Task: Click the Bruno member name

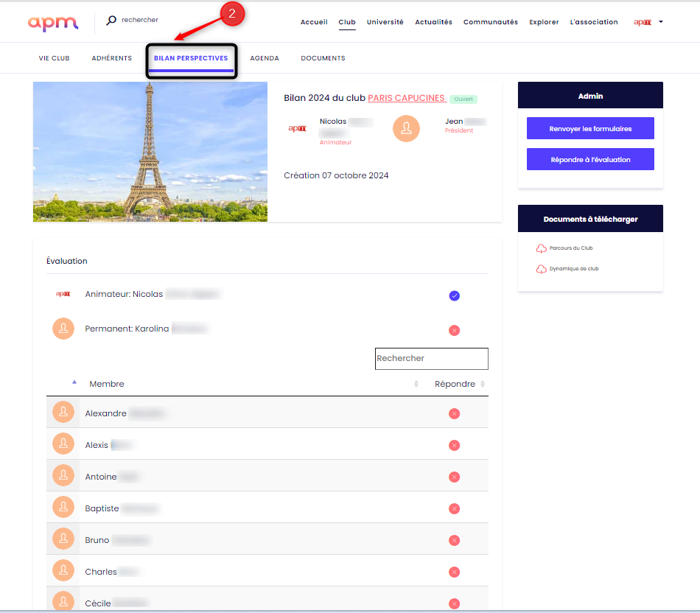Action: tap(97, 540)
